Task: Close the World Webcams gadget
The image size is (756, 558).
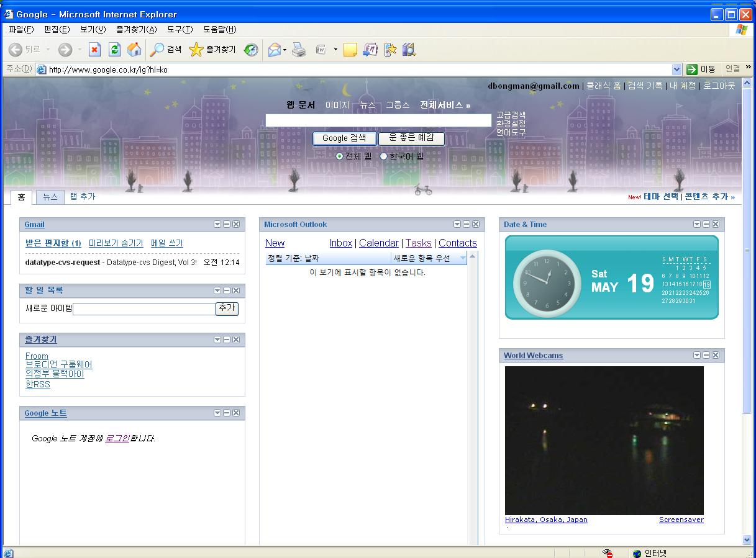Action: click(716, 355)
